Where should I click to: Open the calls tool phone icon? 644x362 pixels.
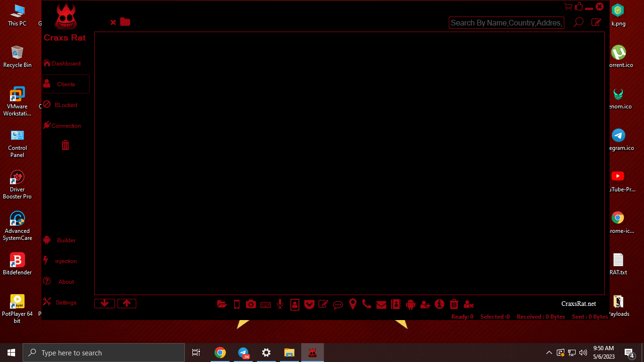point(367,304)
